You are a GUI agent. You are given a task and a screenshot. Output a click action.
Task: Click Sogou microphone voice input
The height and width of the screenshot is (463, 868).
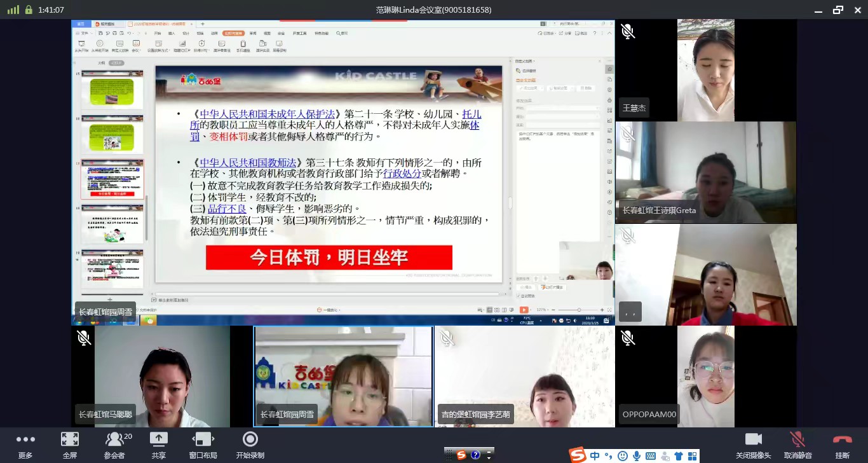coord(637,456)
